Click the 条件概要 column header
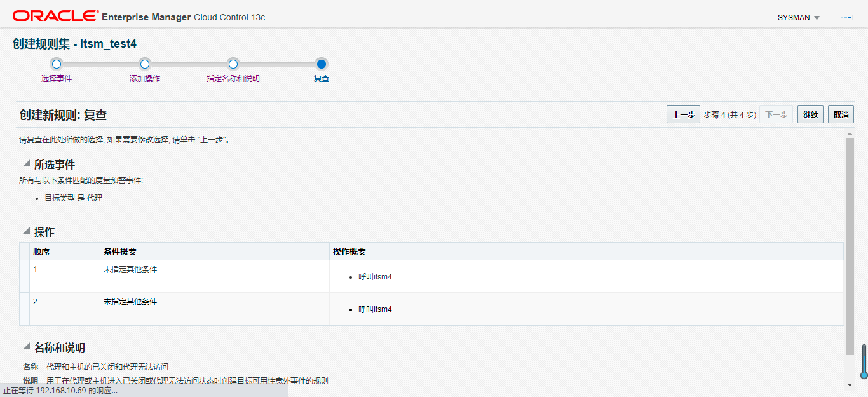Viewport: 868px width, 397px height. 215,252
